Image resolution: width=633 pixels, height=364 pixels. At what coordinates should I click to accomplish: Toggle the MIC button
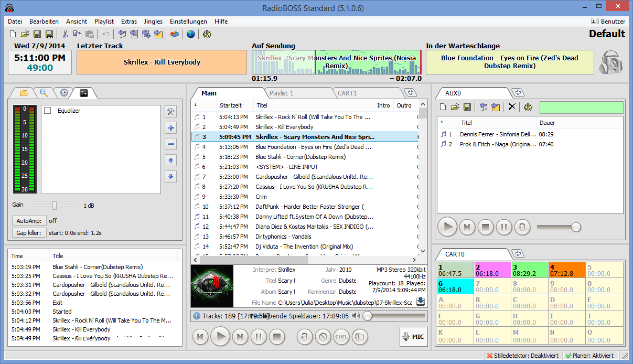(x=413, y=337)
